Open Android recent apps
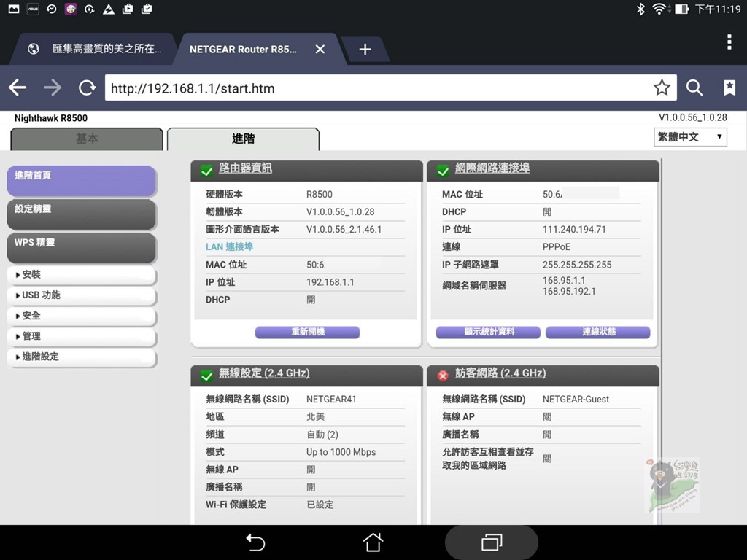The width and height of the screenshot is (747, 560). [x=492, y=542]
